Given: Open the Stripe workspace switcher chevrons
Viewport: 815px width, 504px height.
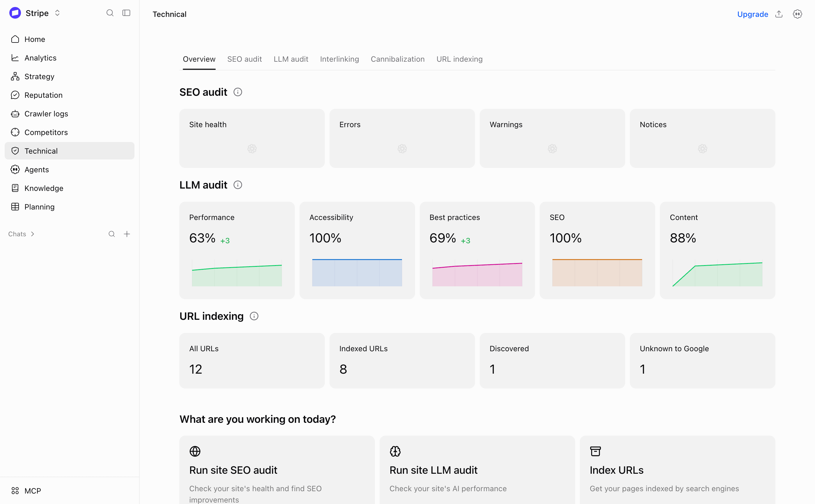Looking at the screenshot, I should (57, 13).
